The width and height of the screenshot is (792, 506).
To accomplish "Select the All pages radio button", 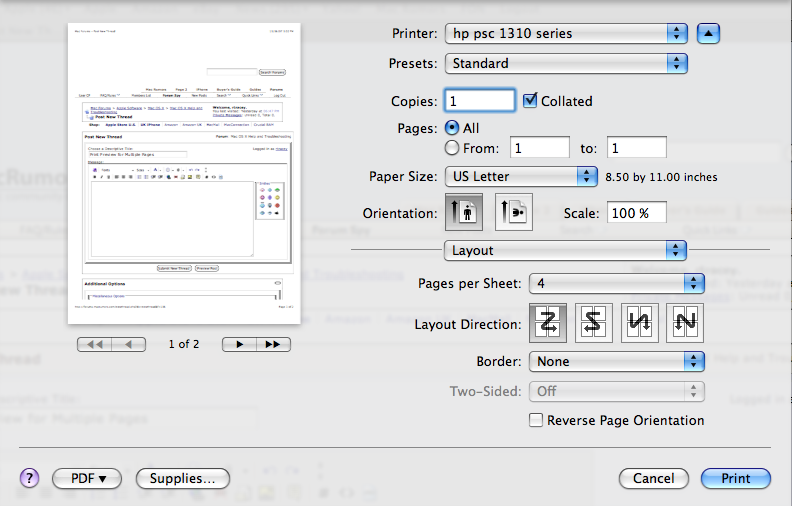I will click(x=452, y=128).
